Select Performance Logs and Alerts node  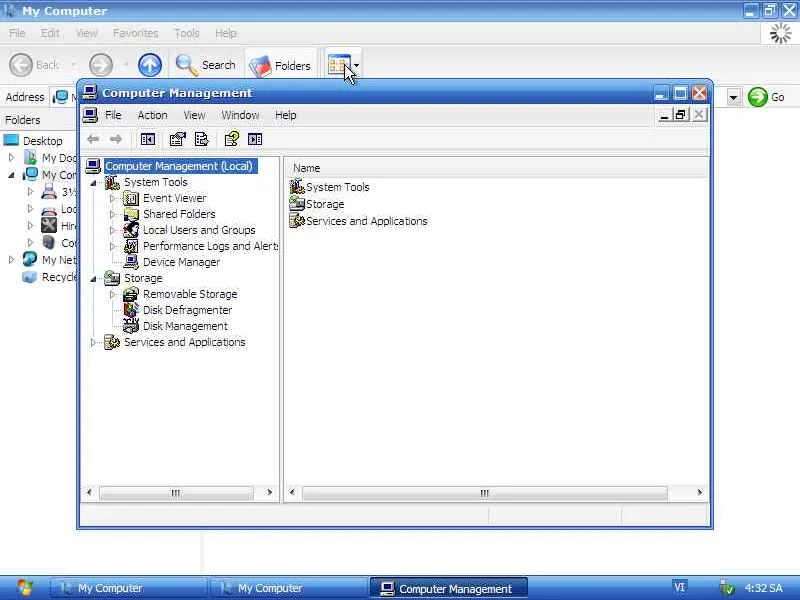(x=210, y=246)
